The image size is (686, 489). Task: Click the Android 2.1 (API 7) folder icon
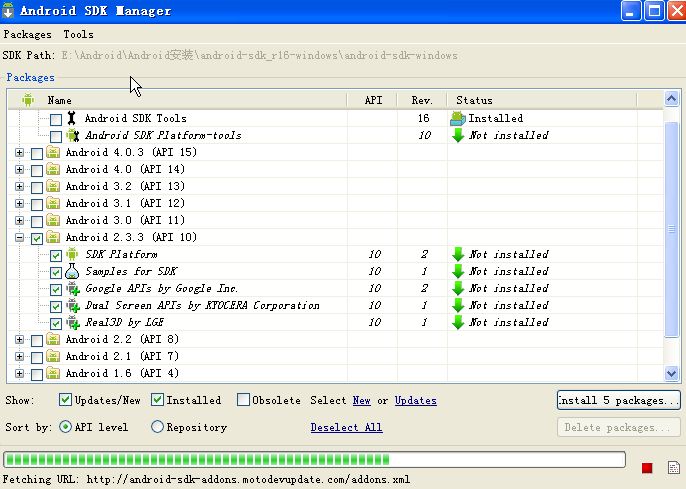pyautogui.click(x=53, y=356)
